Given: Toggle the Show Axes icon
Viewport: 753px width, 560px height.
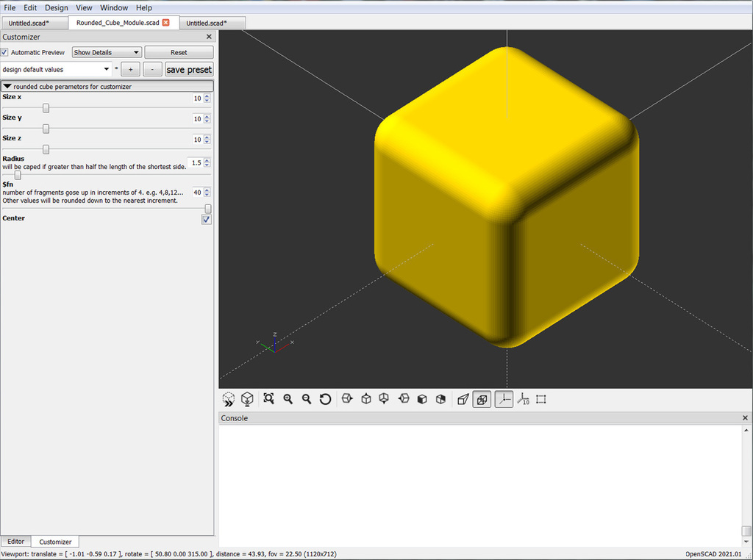Looking at the screenshot, I should [x=504, y=399].
